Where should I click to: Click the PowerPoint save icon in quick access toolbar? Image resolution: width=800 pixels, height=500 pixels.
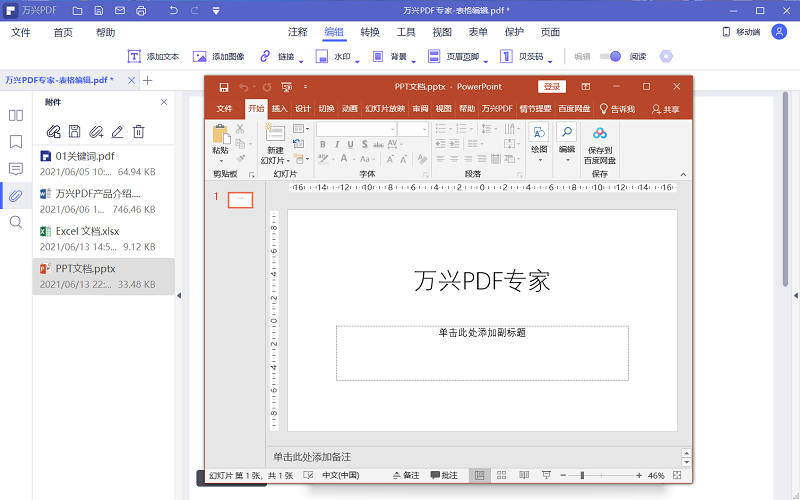[223, 87]
